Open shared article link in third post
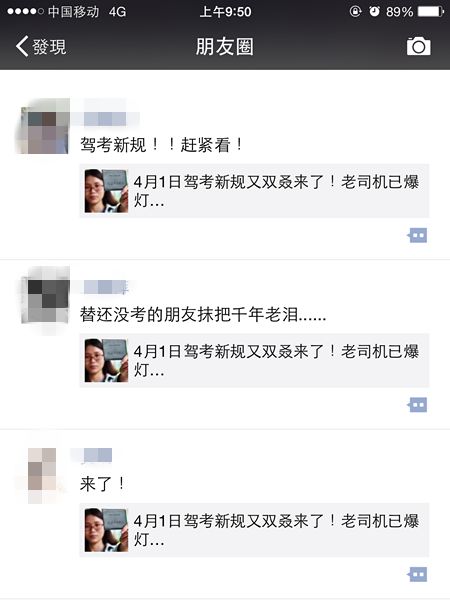 pyautogui.click(x=254, y=530)
